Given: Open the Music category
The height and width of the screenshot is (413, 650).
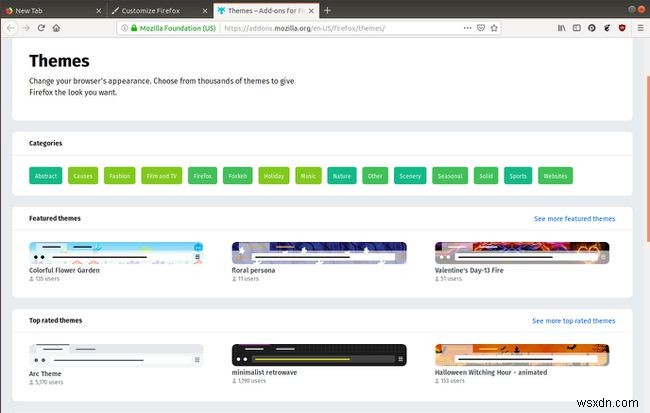Looking at the screenshot, I should (308, 176).
